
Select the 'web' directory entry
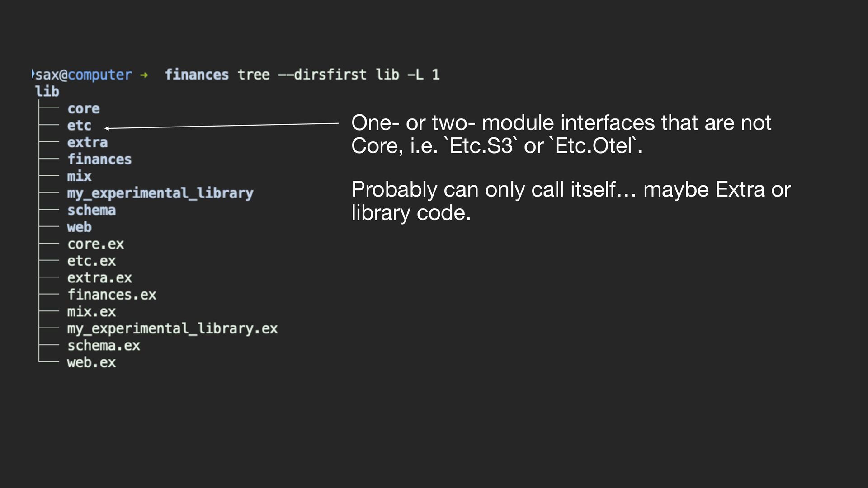coord(79,227)
